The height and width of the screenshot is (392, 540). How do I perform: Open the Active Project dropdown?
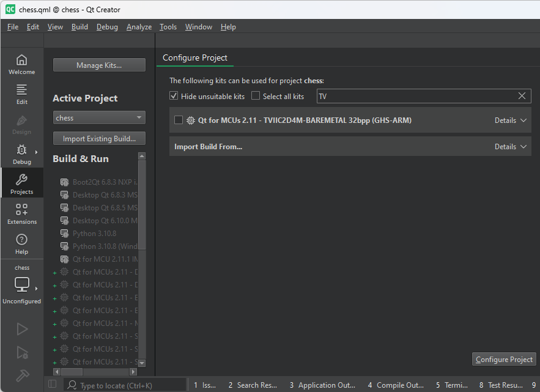point(98,117)
